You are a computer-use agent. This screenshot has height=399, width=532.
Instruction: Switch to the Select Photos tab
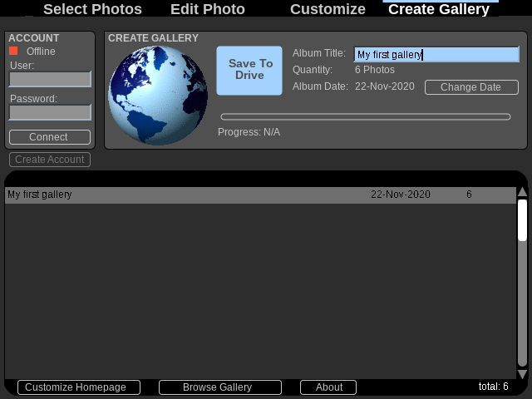click(x=92, y=9)
